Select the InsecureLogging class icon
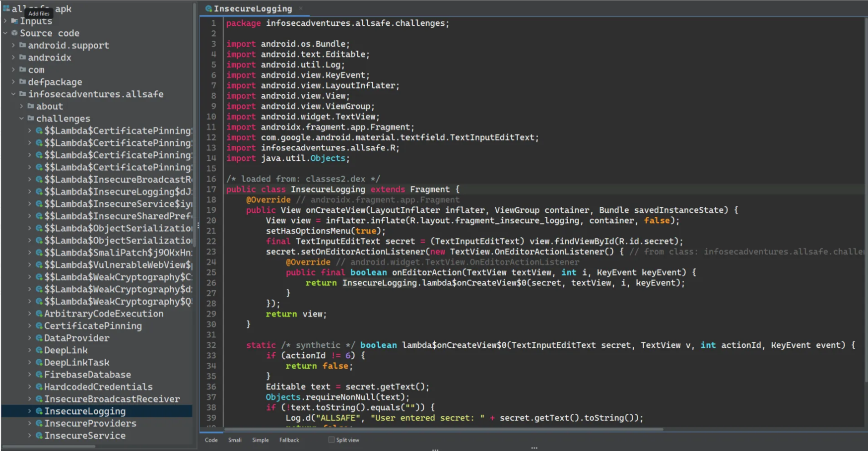 point(40,411)
